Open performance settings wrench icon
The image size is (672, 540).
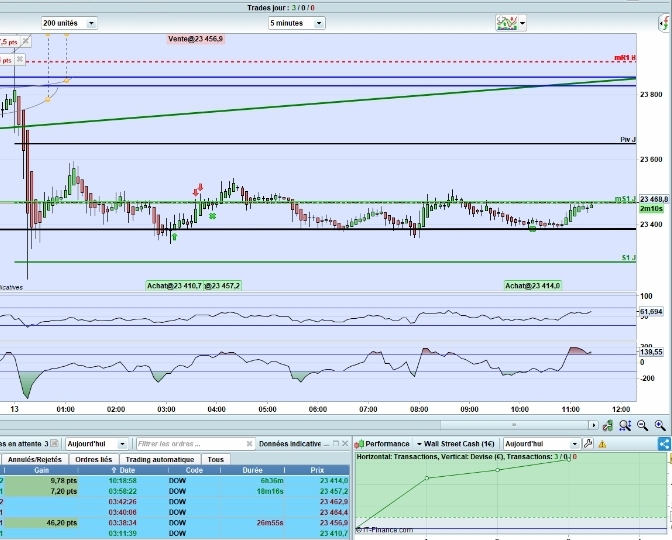[x=588, y=444]
